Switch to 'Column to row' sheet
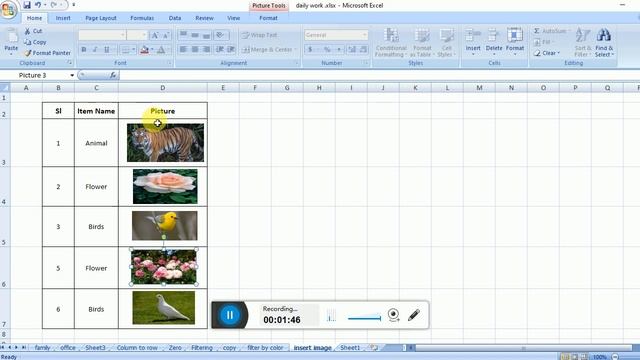Screen dimensions: 640x360 tap(137, 348)
